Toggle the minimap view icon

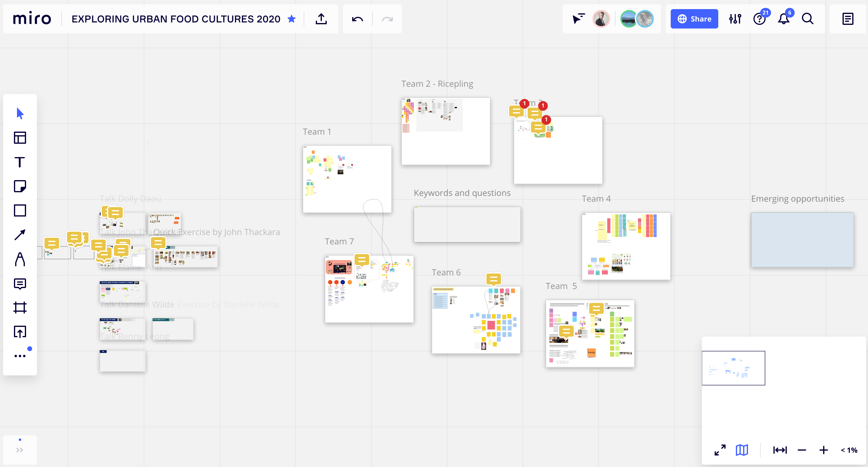tap(742, 450)
